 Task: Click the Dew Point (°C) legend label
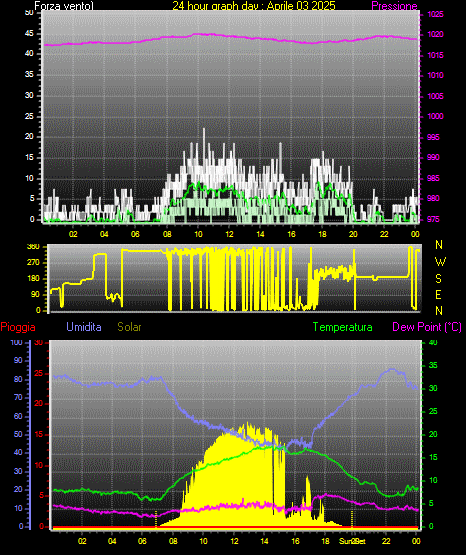pyautogui.click(x=427, y=327)
